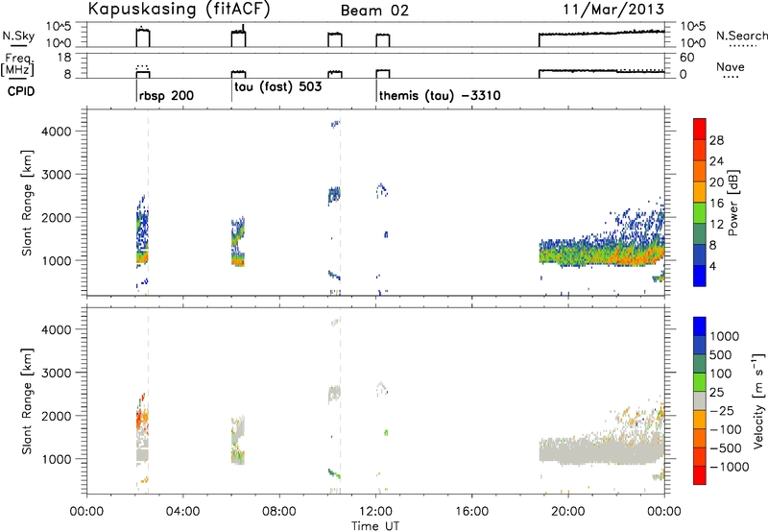Click the 'Time UT' axis title
The image size is (768, 532).
click(x=375, y=526)
